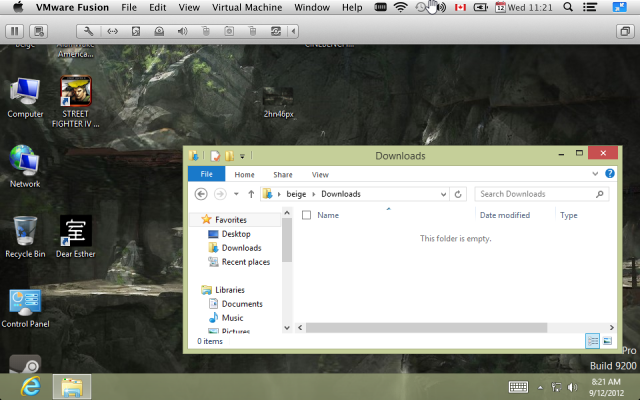Click the network adapter arrows icon
Screen dimensions: 640x400
[x=112, y=31]
